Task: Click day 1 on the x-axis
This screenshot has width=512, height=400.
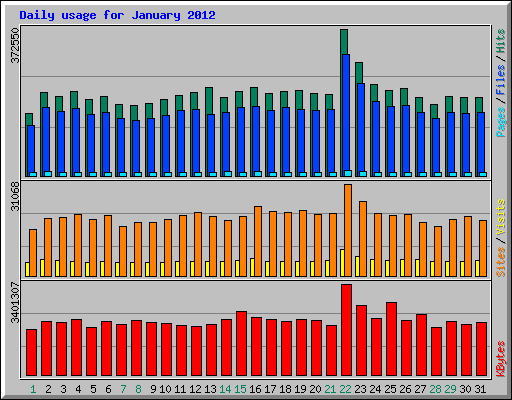Action: [33, 389]
